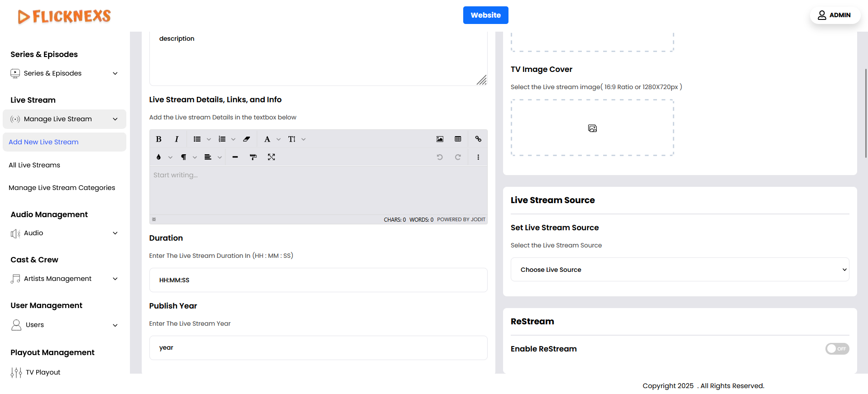Viewport: 868px width, 394px height.
Task: Open the font size dropdown arrow
Action: [x=303, y=139]
